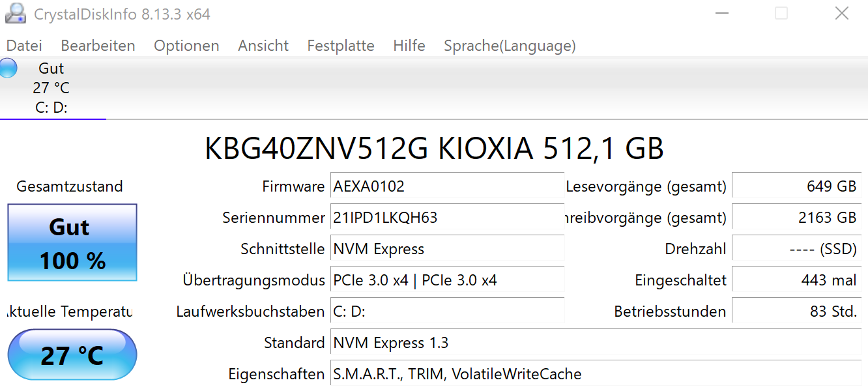
Task: Click the Laufwerksbuchstaben label
Action: (x=250, y=311)
